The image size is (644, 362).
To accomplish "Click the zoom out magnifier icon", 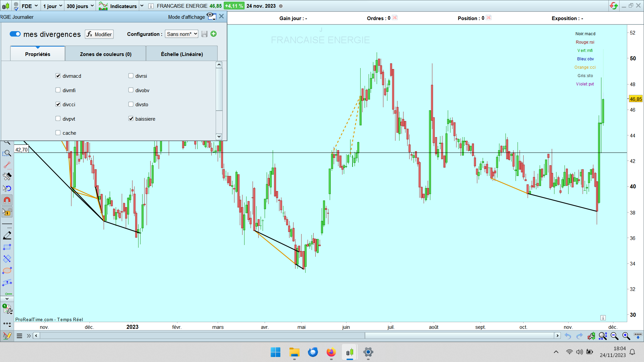I will pyautogui.click(x=614, y=336).
